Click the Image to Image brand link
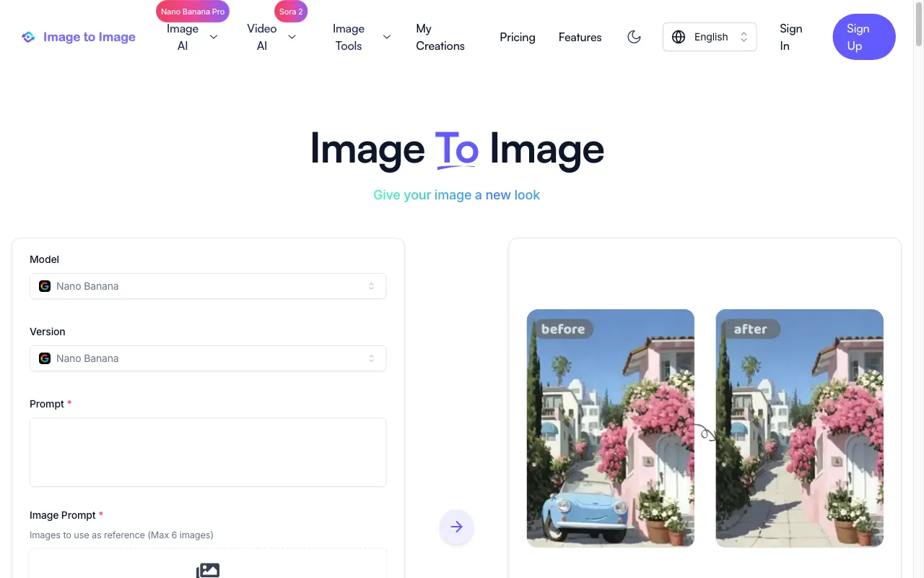 pyautogui.click(x=79, y=37)
